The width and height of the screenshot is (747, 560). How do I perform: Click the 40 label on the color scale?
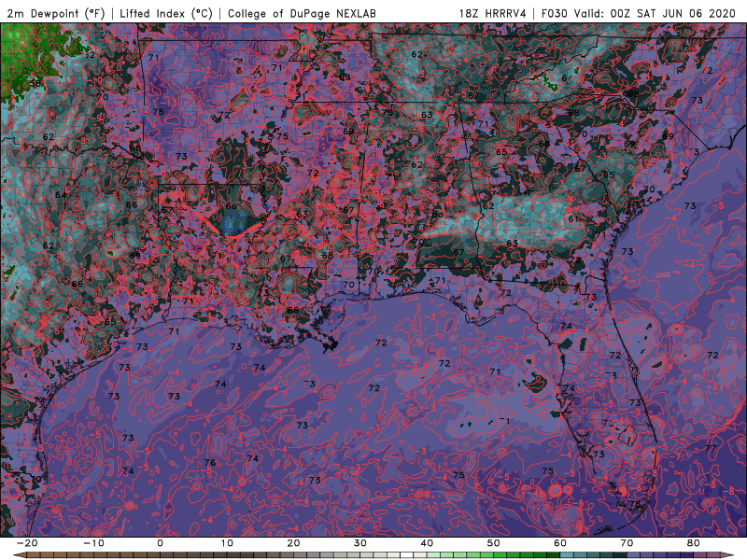tap(427, 543)
